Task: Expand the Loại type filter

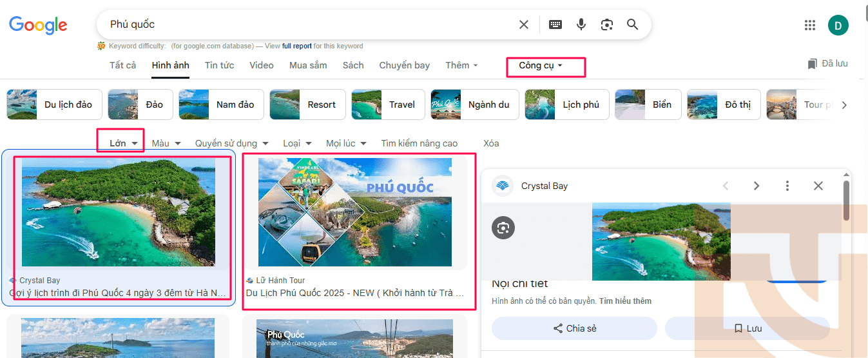Action: [297, 143]
